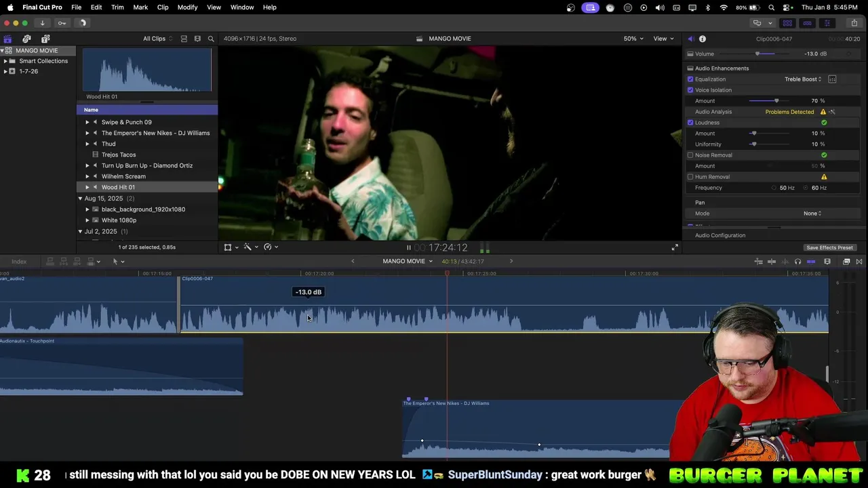Open the select tool dropdown
The height and width of the screenshot is (488, 868).
[x=118, y=262]
